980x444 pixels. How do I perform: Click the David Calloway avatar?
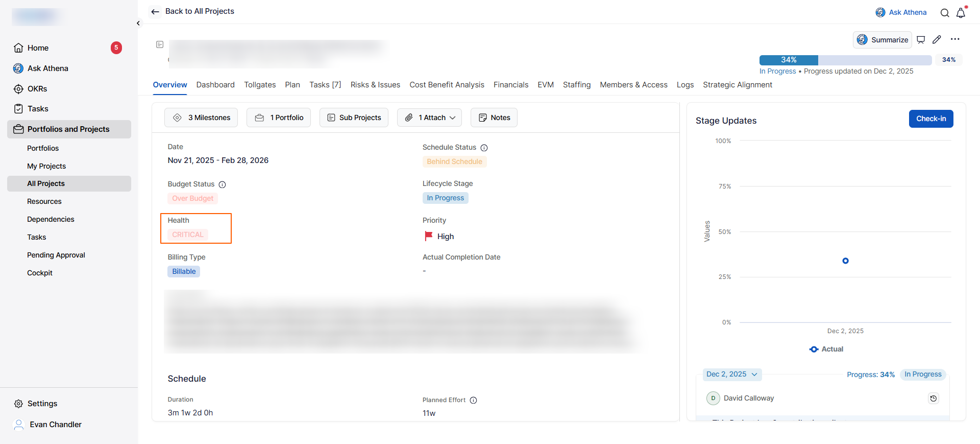(x=713, y=398)
